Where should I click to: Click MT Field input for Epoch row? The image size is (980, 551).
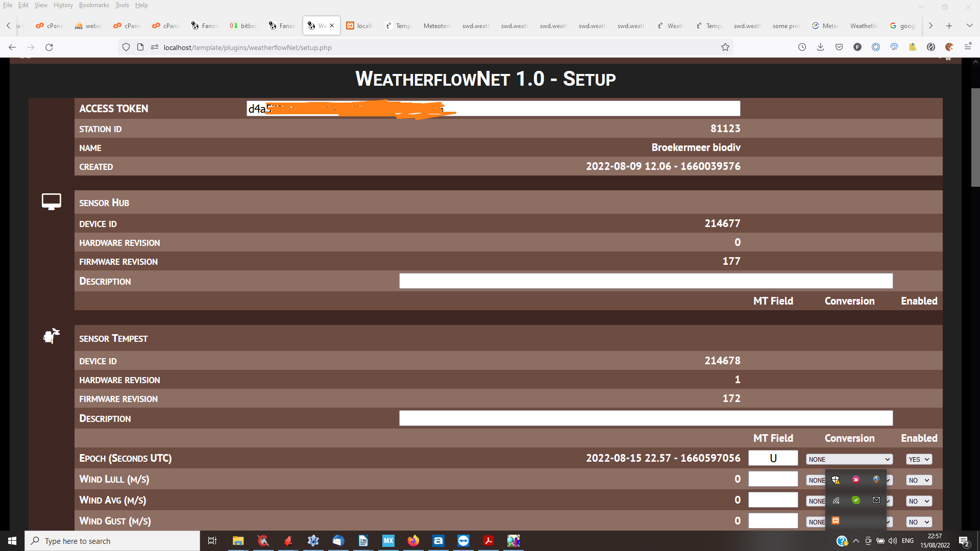coord(773,458)
